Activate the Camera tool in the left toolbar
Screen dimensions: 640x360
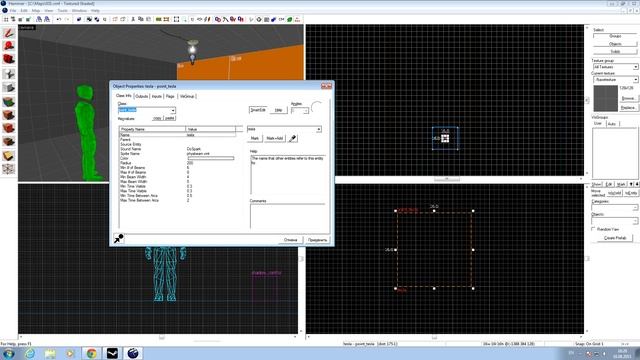9,60
